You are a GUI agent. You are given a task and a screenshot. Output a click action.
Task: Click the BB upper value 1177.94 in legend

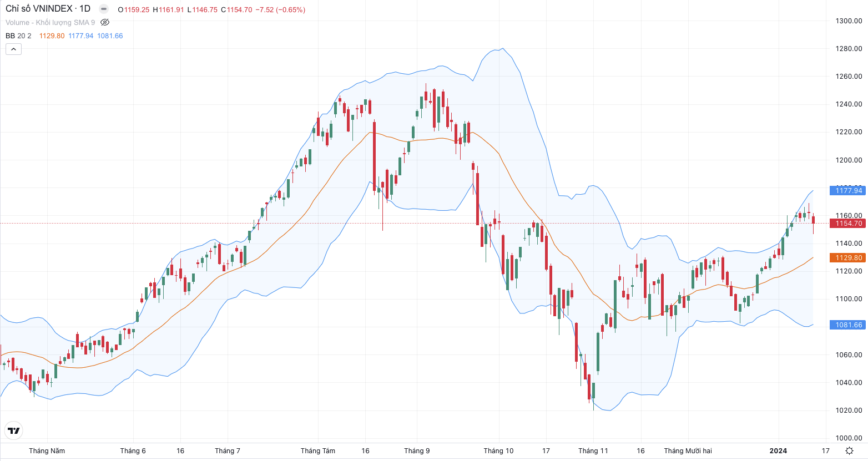point(81,36)
